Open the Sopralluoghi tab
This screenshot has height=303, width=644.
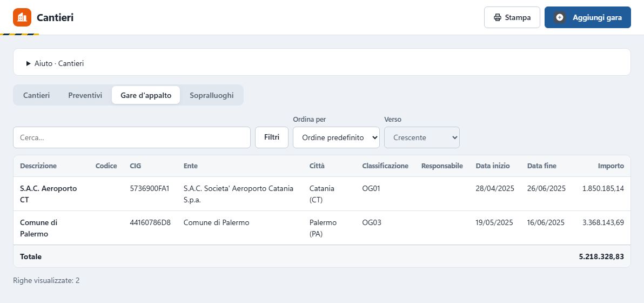[x=212, y=95]
